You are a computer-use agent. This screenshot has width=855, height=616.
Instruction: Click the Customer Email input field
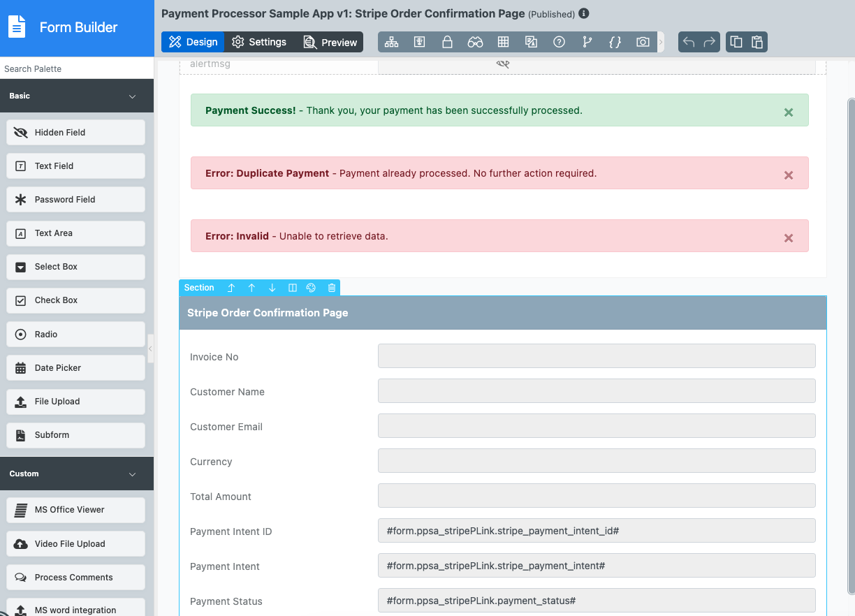pos(597,425)
